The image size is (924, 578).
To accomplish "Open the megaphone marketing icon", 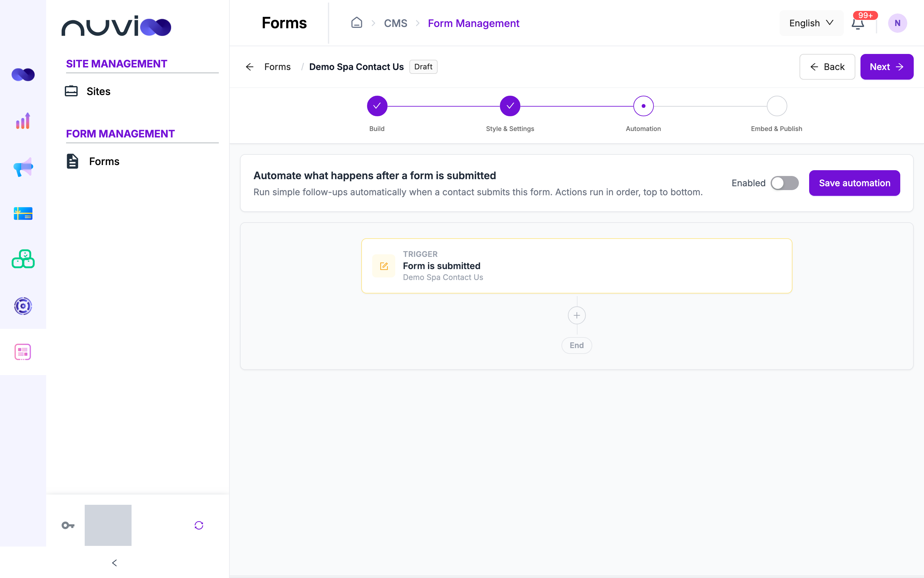I will click(23, 167).
